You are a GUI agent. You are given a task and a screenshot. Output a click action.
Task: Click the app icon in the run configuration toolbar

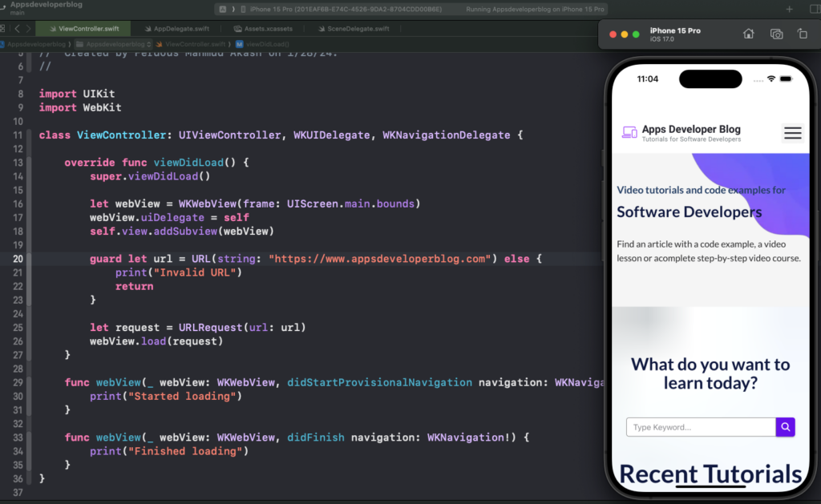[x=222, y=9]
